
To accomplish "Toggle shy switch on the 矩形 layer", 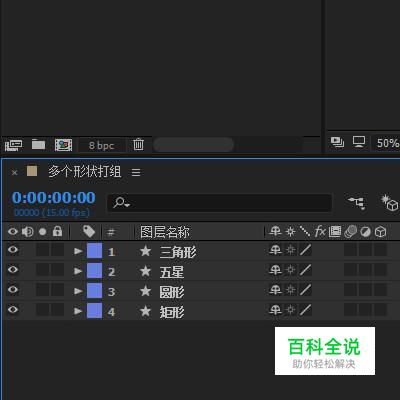I will pos(275,310).
